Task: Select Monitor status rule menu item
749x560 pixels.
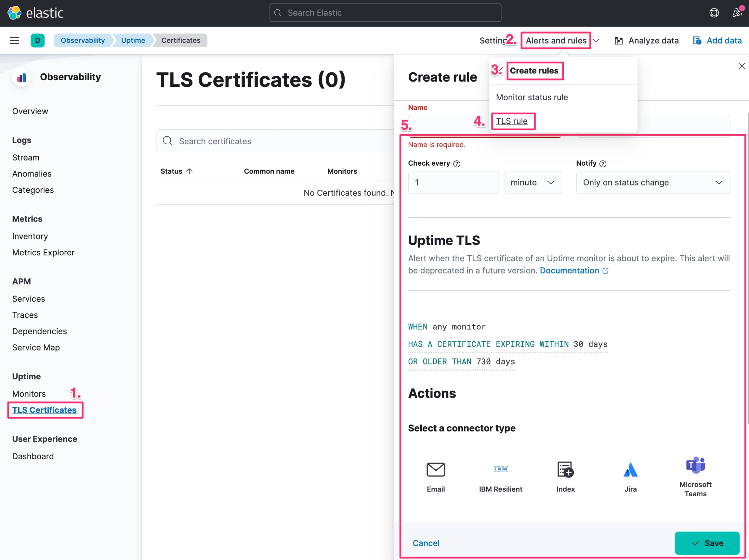Action: point(532,97)
